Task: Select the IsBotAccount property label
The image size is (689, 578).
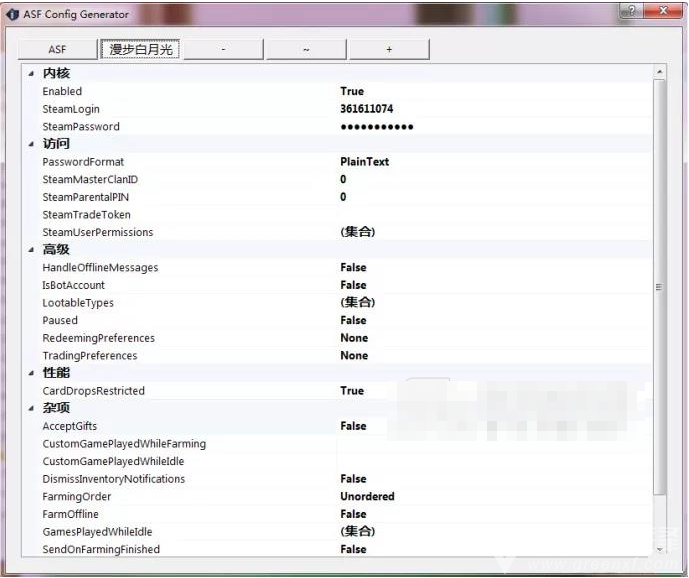Action: [x=73, y=285]
